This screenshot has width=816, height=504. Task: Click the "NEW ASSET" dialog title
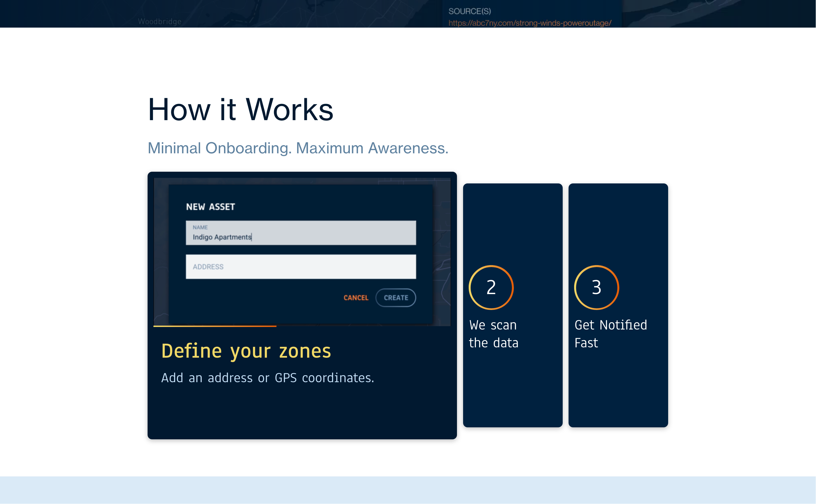(210, 207)
